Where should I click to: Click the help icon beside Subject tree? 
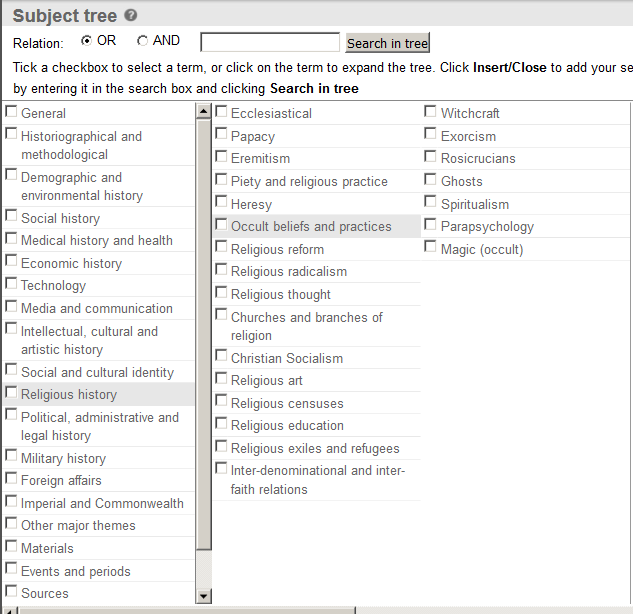coord(131,16)
